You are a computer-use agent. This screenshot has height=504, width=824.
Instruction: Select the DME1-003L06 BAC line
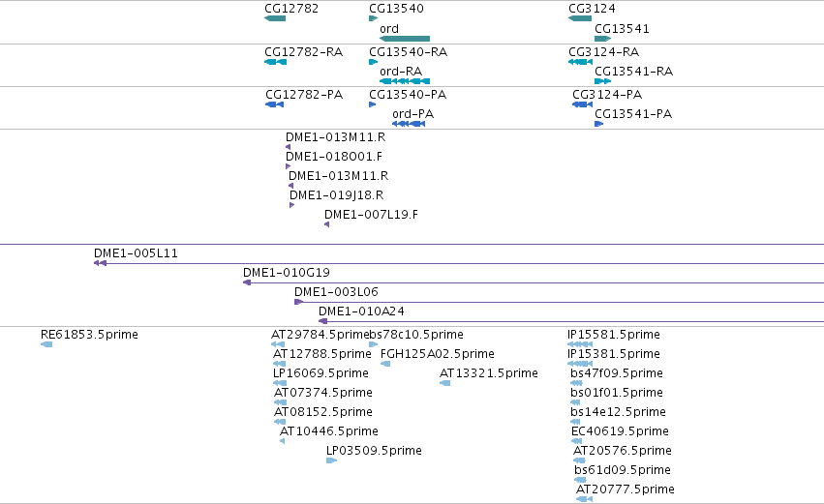(559, 302)
